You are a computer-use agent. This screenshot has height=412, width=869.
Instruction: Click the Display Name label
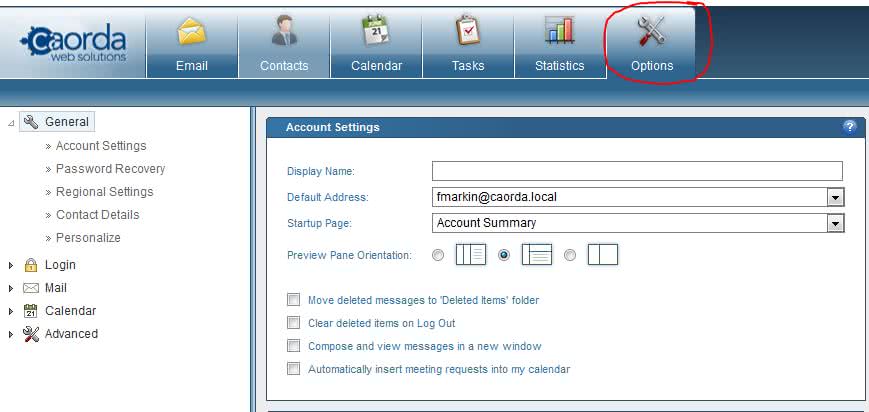click(x=321, y=171)
